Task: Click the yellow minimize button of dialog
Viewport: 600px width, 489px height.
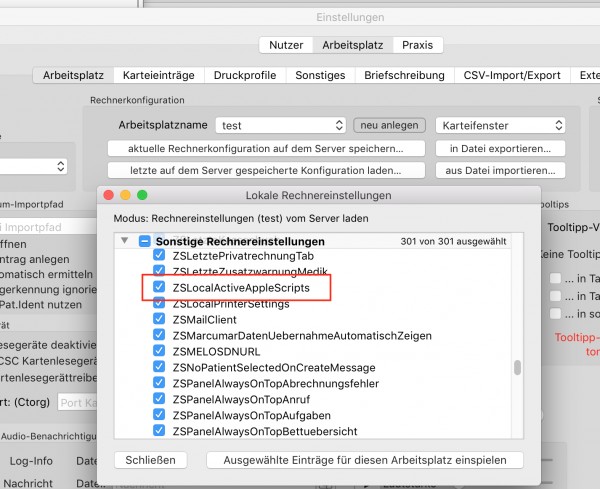Action: pyautogui.click(x=126, y=195)
